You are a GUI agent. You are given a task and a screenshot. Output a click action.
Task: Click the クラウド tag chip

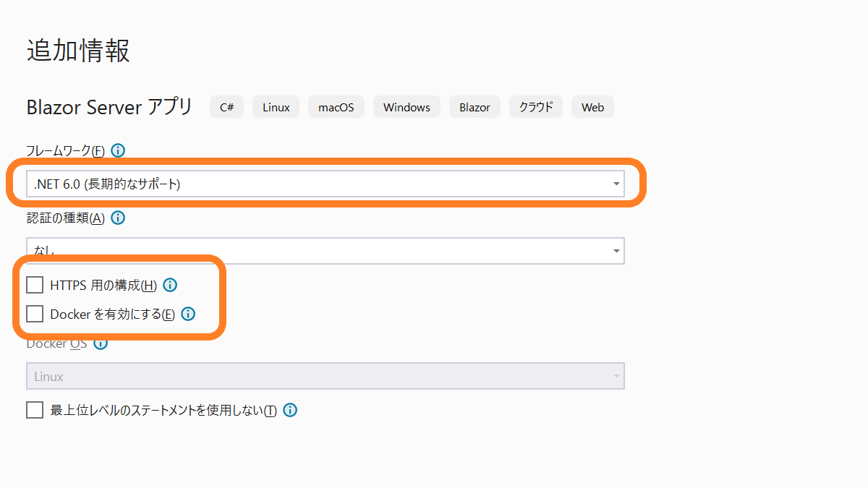(x=536, y=107)
